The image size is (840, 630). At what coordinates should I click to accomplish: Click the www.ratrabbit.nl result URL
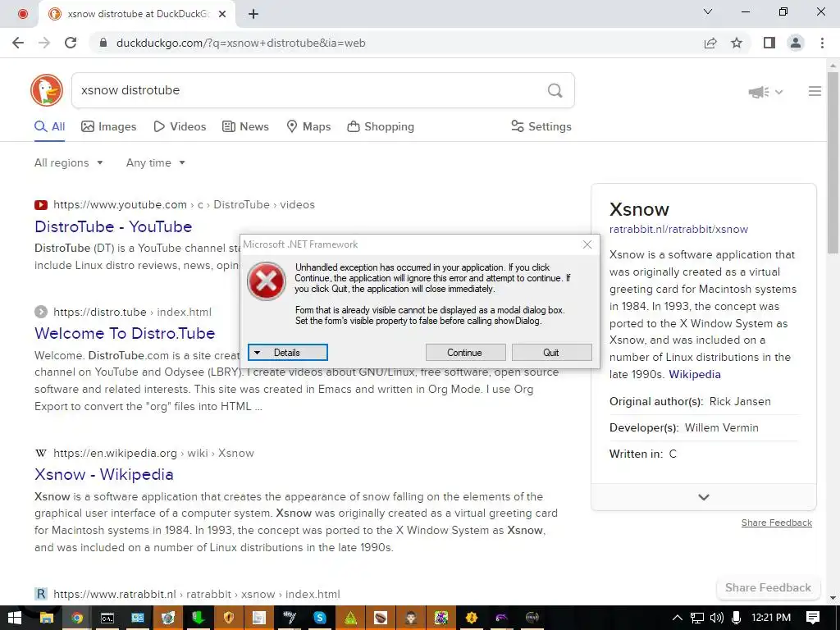point(197,594)
